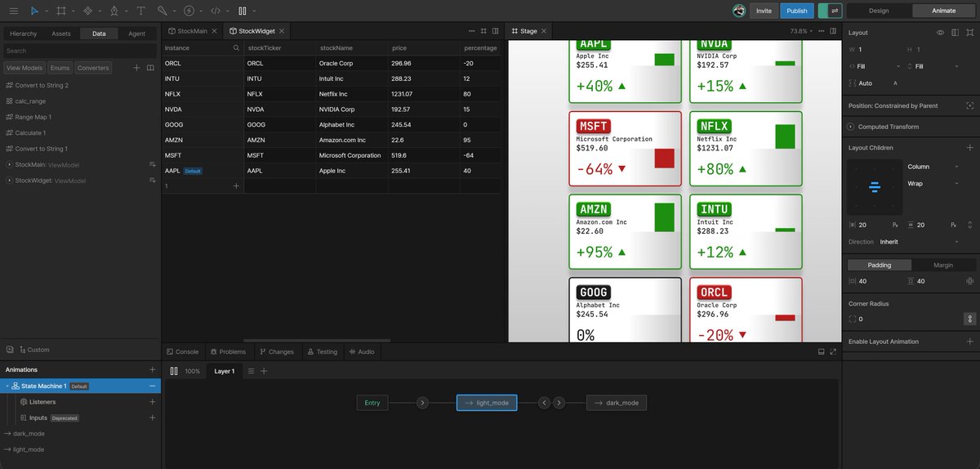Toggle the Layout visibility eye icon
980x469 pixels.
pos(940,33)
